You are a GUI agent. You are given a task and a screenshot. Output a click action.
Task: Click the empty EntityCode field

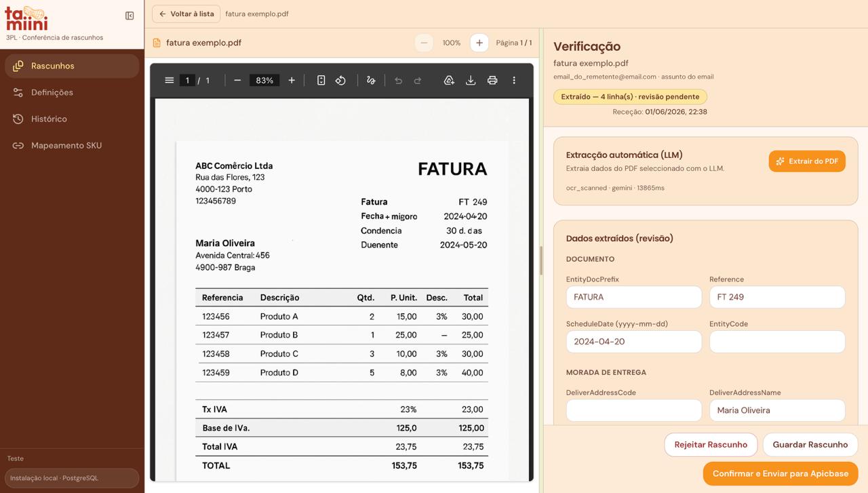777,342
